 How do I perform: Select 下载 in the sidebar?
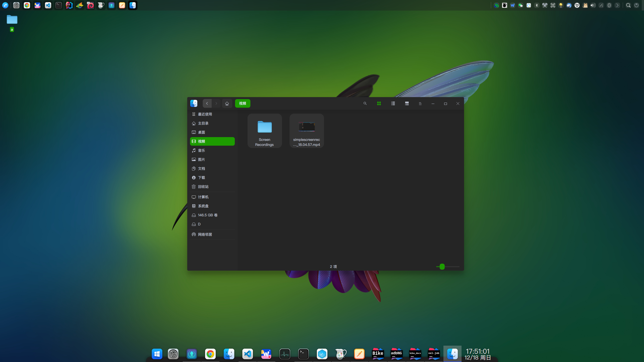[201, 178]
